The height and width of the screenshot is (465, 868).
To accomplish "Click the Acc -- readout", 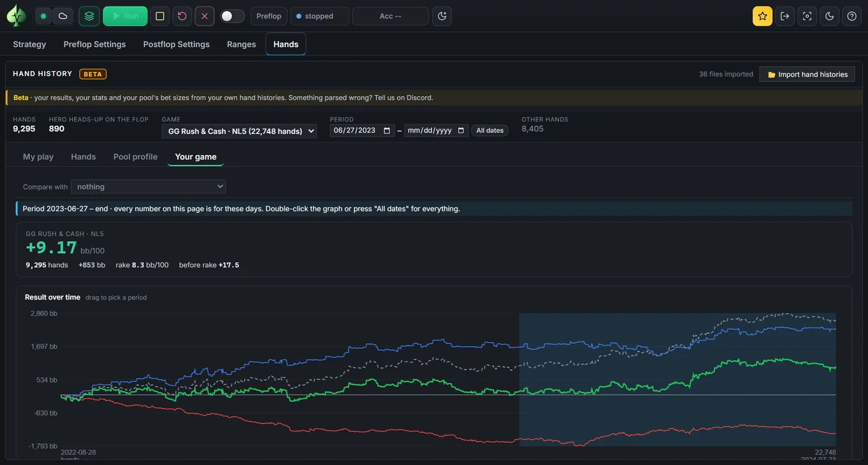I will tap(391, 16).
